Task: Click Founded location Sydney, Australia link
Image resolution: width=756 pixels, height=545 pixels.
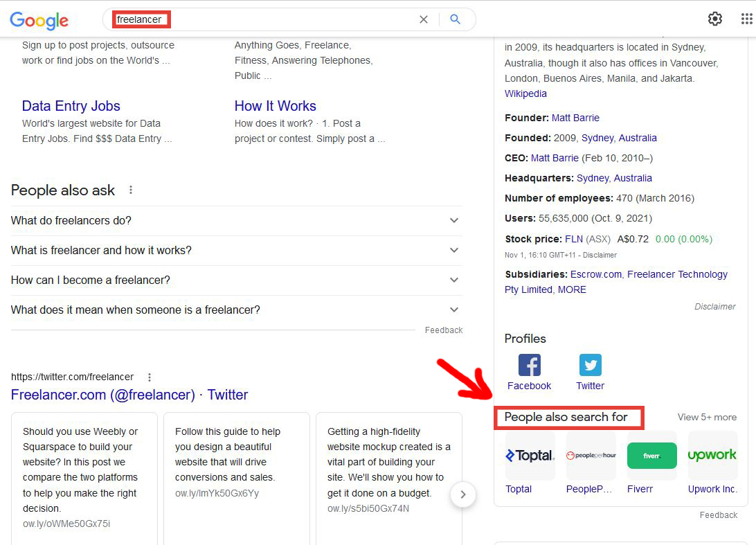Action: pyautogui.click(x=619, y=138)
